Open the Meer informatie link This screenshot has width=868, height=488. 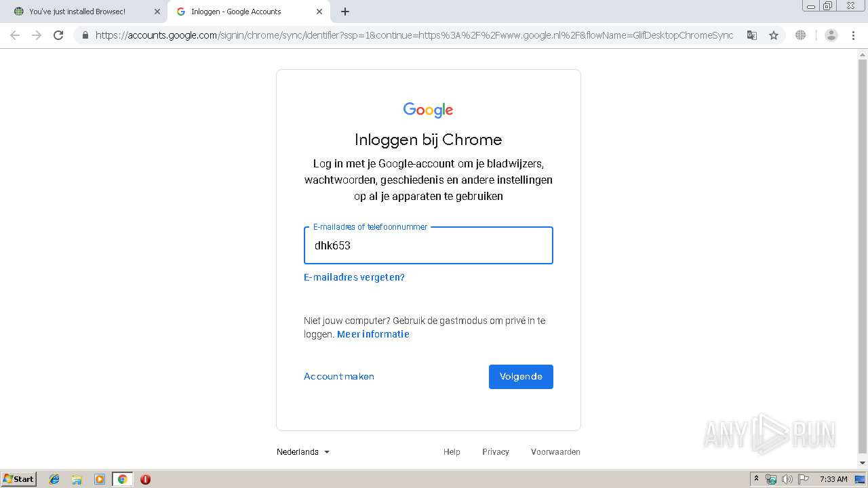click(373, 334)
